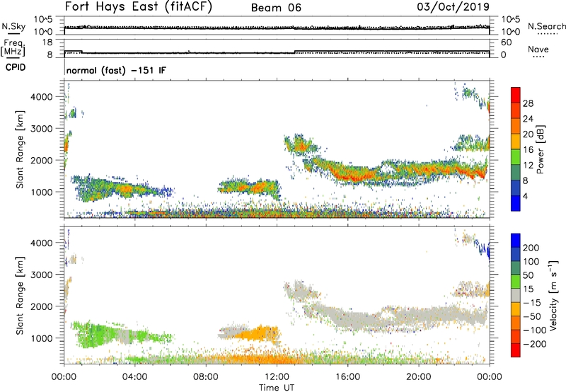Click the '04:00' time tick label
This screenshot has height=392, width=566.
134,377
